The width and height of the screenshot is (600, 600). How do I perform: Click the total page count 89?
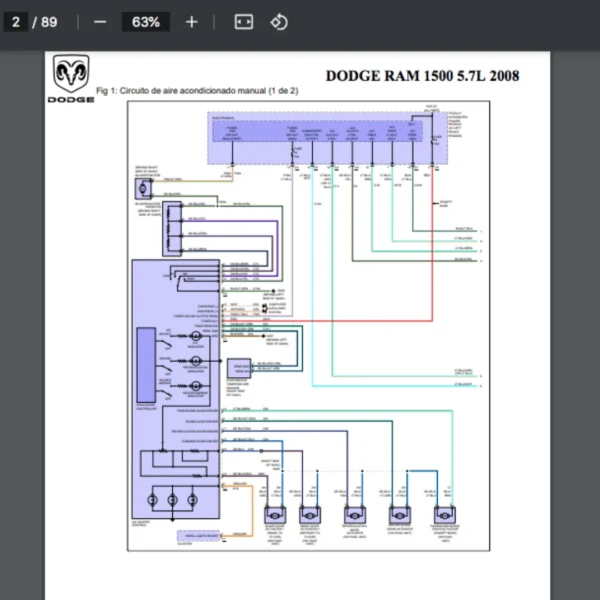(49, 22)
